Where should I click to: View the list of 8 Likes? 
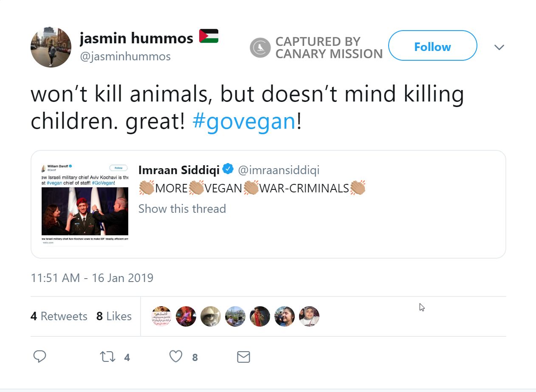tap(114, 316)
